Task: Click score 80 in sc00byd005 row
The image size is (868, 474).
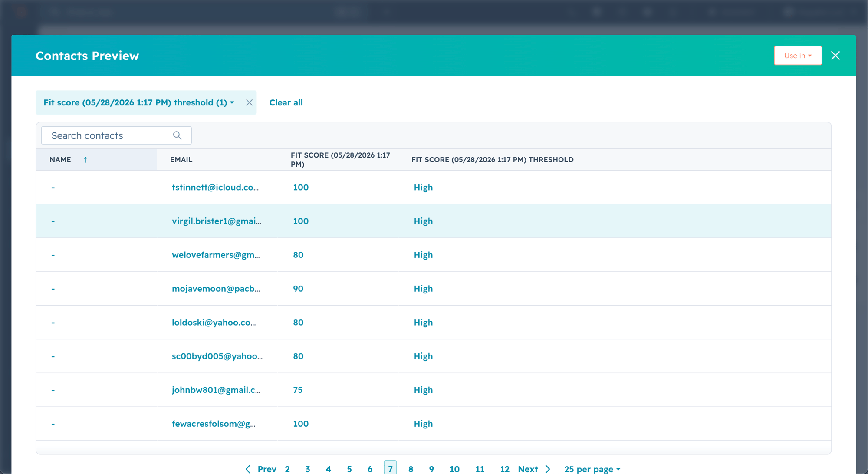Action: [298, 356]
